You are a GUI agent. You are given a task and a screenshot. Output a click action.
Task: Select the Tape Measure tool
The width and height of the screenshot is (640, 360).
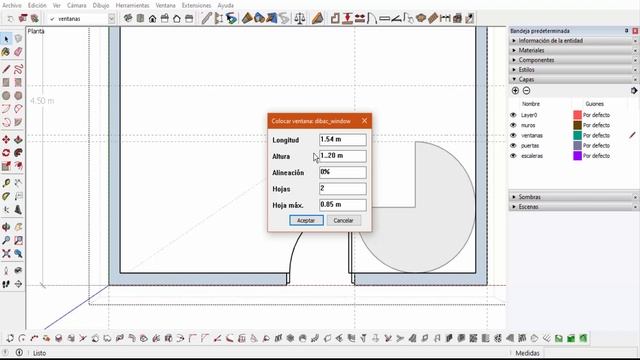click(6, 183)
